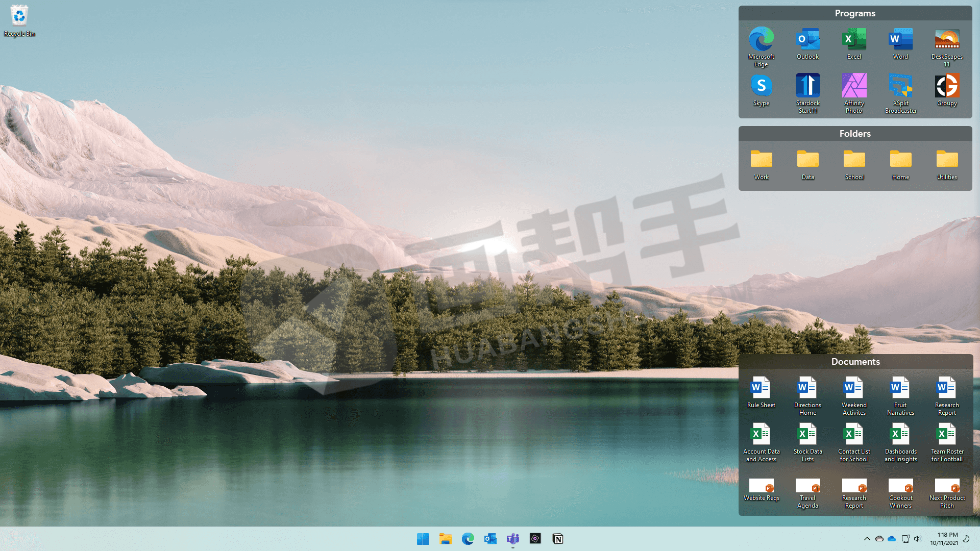Launch DeskScapes 11
The width and height of the screenshot is (980, 551).
(947, 46)
